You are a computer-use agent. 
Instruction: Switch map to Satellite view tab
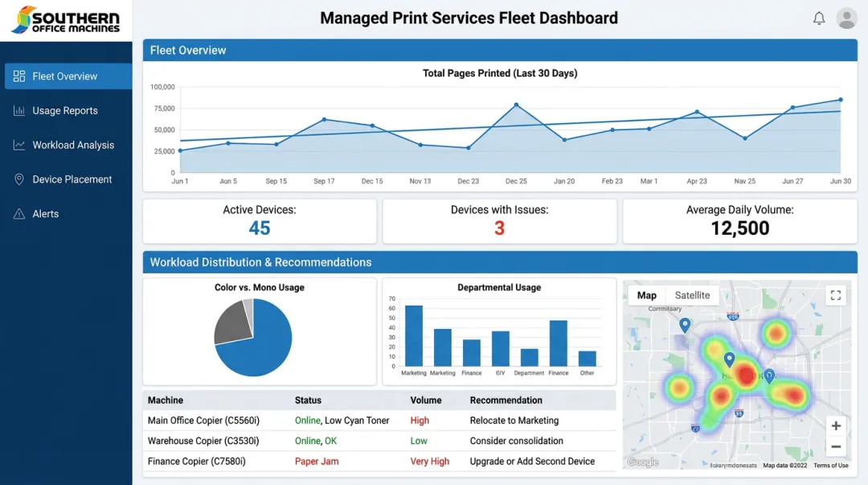click(x=692, y=295)
